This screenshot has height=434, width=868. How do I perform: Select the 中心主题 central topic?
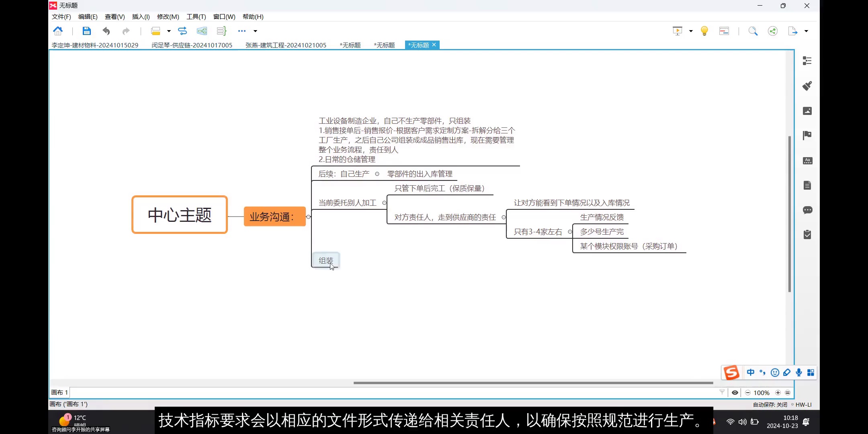[179, 215]
